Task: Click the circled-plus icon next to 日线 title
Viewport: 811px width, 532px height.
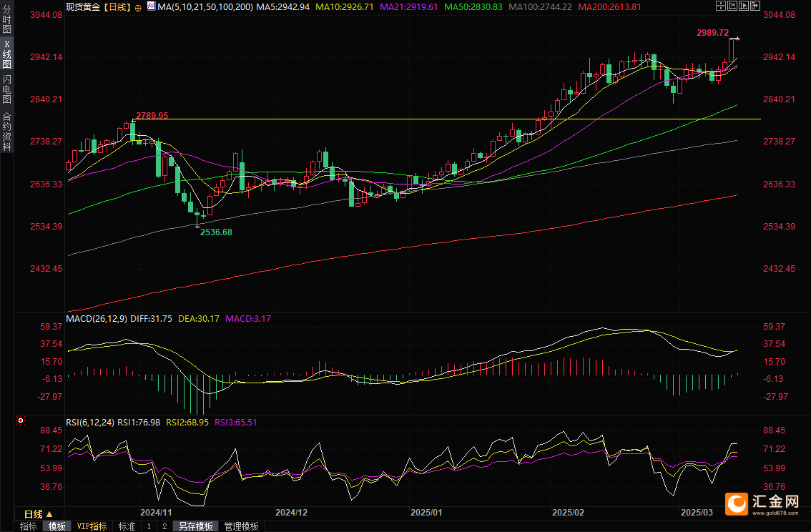Action: point(138,8)
